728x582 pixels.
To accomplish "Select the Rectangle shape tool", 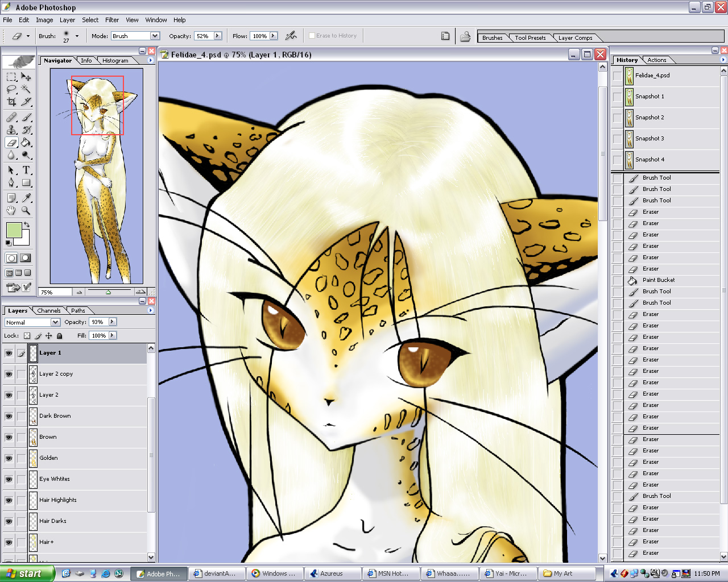I will point(26,183).
